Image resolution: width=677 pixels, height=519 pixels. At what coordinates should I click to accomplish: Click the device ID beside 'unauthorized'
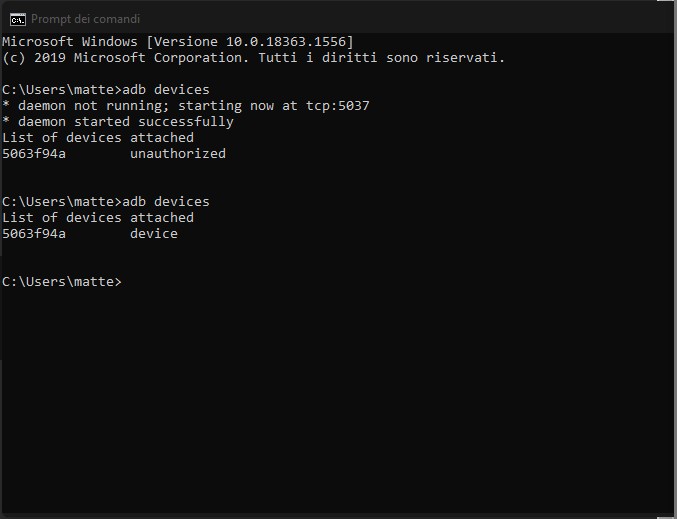pos(34,153)
